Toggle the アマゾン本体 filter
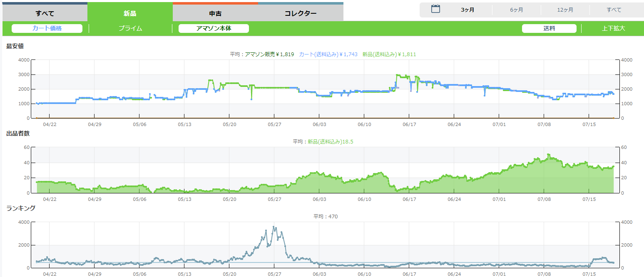The height and width of the screenshot is (277, 644). (x=214, y=29)
